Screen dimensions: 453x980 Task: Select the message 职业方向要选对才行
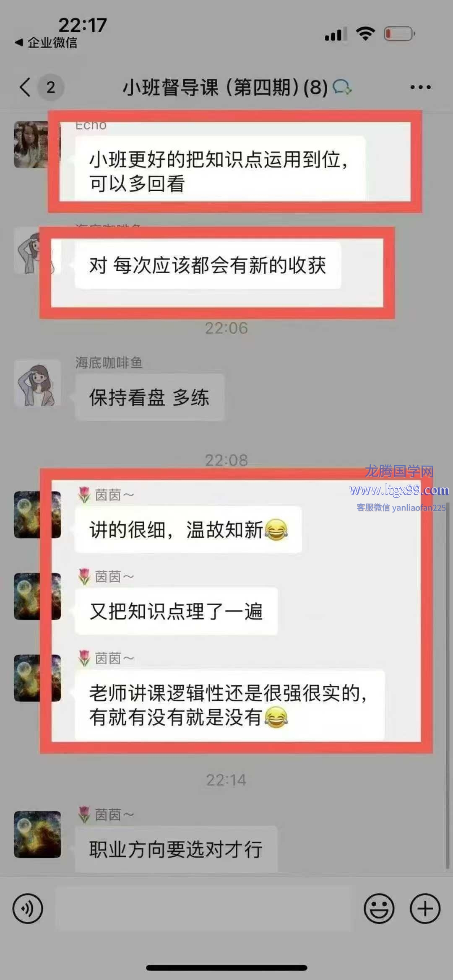[x=176, y=849]
